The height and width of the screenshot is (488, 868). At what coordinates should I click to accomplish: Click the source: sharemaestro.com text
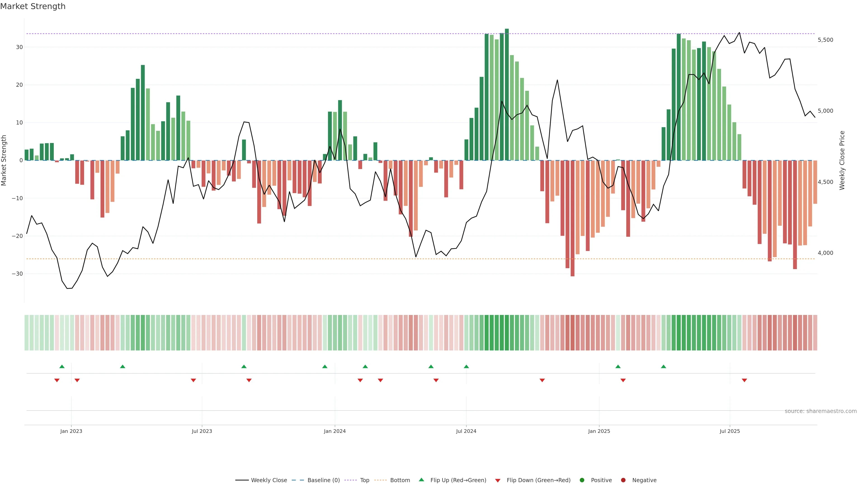tap(821, 411)
